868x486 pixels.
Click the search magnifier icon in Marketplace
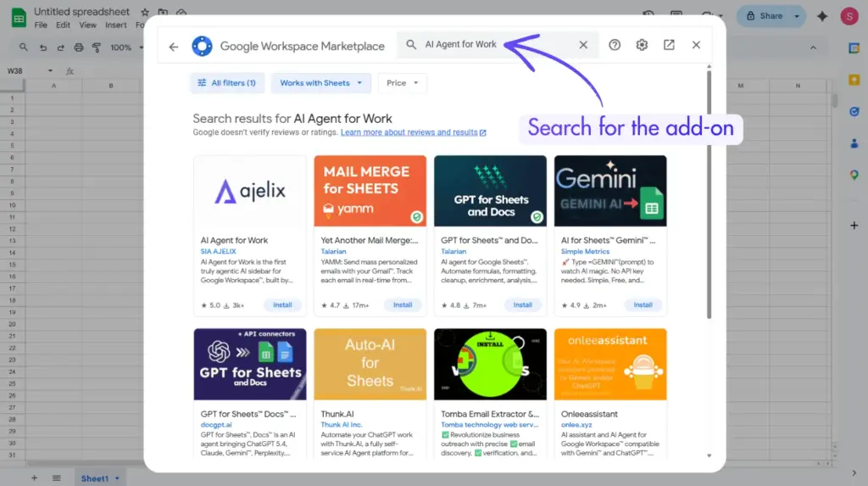(x=411, y=44)
